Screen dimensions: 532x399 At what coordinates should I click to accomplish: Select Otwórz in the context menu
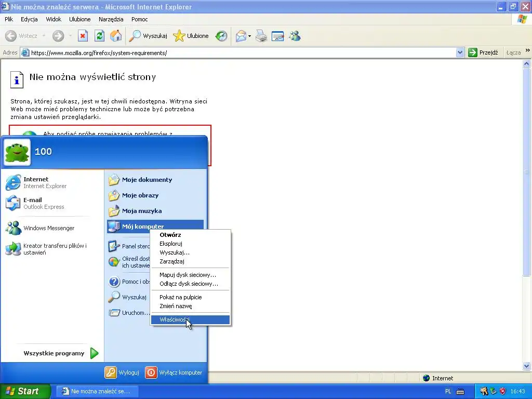190,235
